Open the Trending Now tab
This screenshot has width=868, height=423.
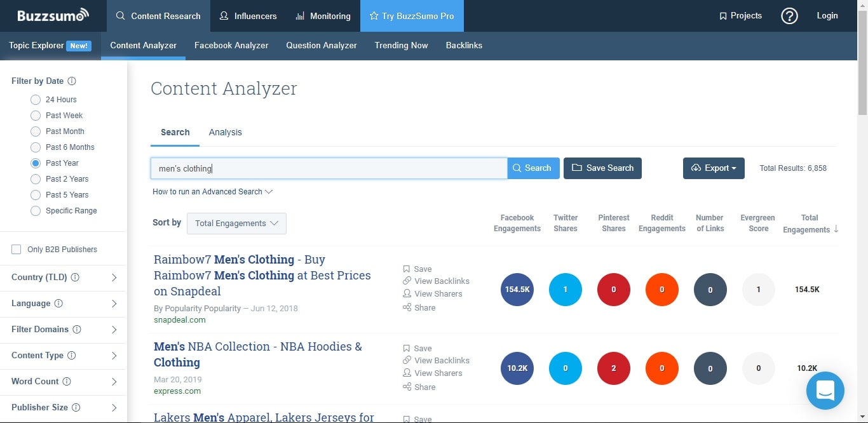click(x=401, y=46)
